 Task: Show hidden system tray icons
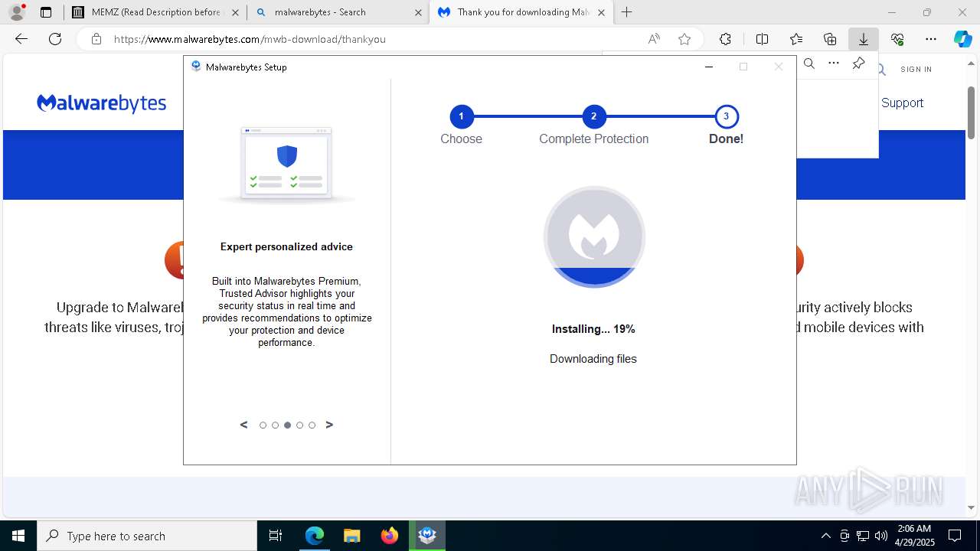(825, 536)
